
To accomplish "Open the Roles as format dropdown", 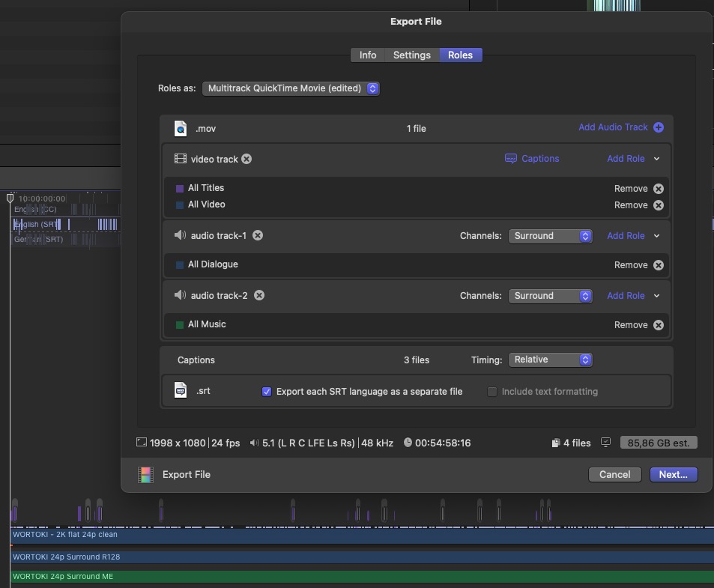I will pos(291,88).
